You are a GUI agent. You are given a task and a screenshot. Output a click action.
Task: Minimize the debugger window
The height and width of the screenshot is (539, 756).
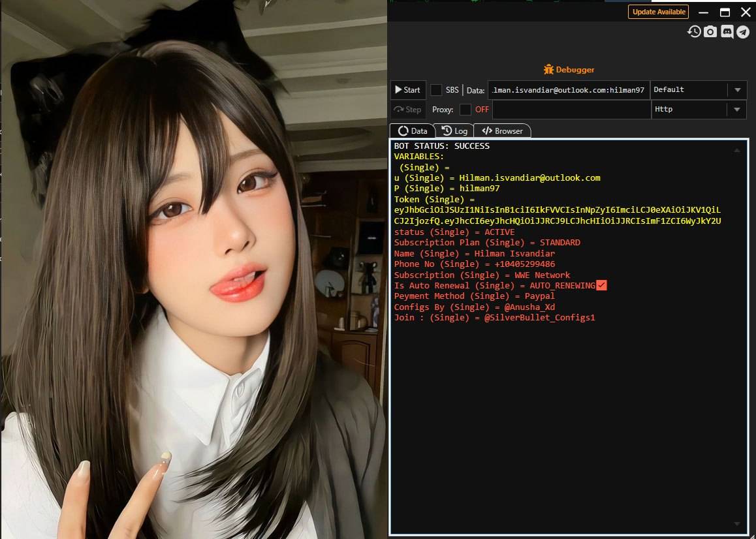coord(704,12)
